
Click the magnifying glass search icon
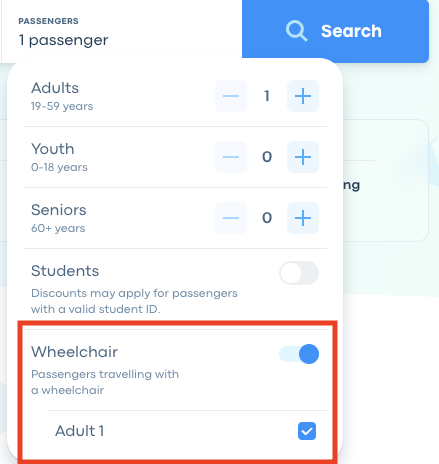pyautogui.click(x=296, y=31)
